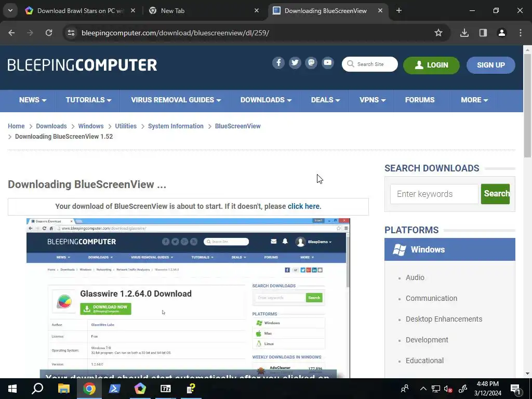Image resolution: width=532 pixels, height=399 pixels.
Task: Open Communication category link
Action: [431, 298]
